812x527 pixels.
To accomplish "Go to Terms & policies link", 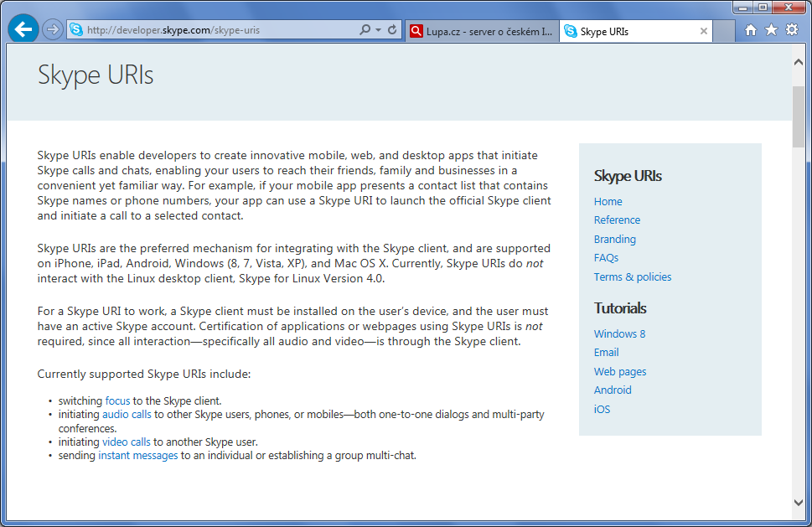I will click(x=632, y=277).
